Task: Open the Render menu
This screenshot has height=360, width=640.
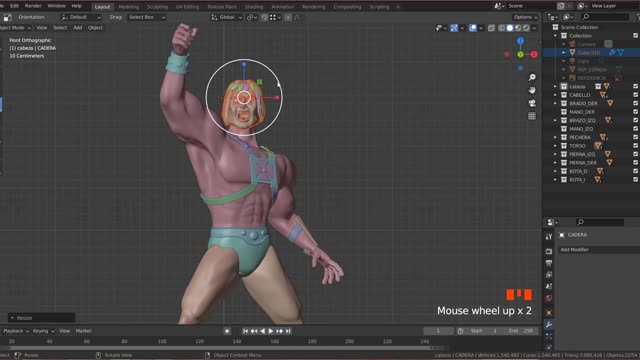Action: click(33, 6)
